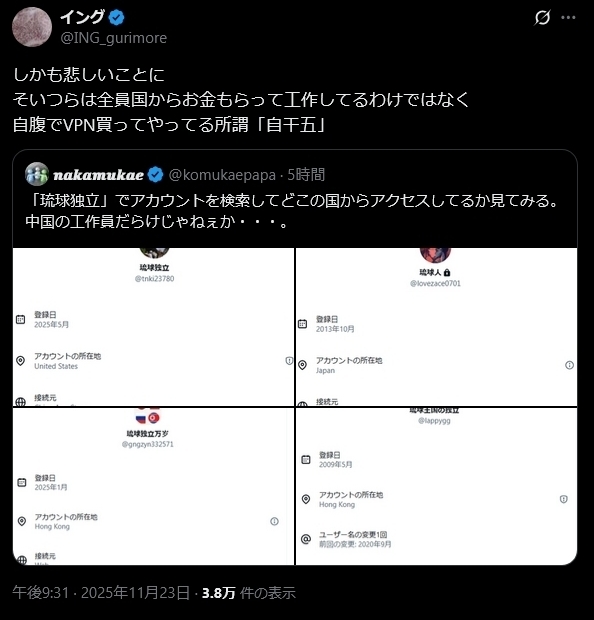Click info icon beside @gngzyn332571 Hong Kong location

coord(274,521)
